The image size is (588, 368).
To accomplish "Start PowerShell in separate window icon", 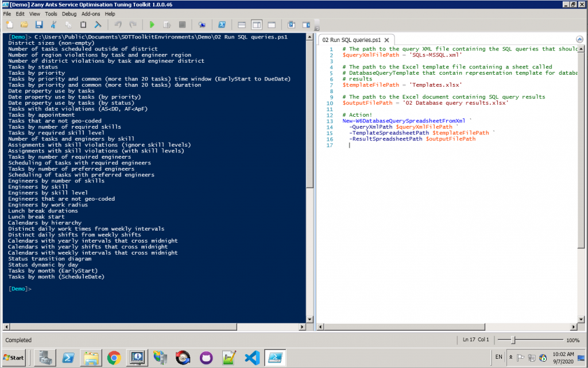I will 222,25.
